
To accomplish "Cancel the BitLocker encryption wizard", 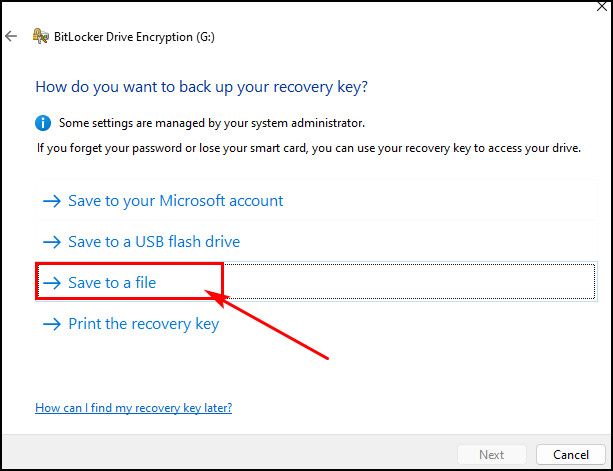I will point(571,455).
